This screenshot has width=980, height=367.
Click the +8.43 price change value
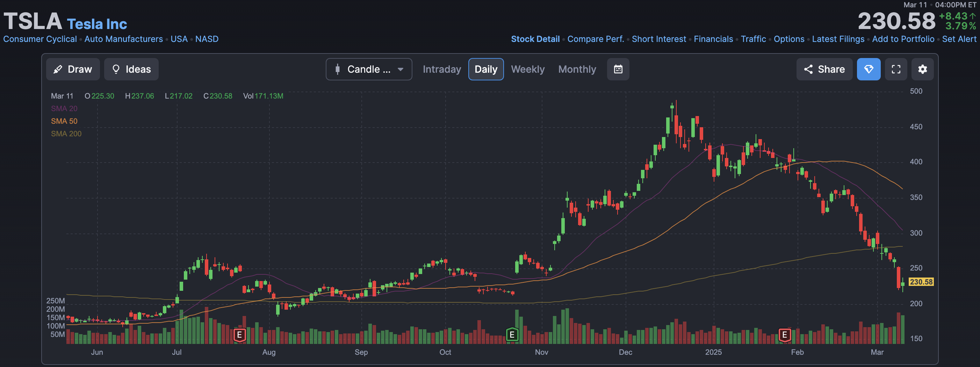(x=953, y=16)
